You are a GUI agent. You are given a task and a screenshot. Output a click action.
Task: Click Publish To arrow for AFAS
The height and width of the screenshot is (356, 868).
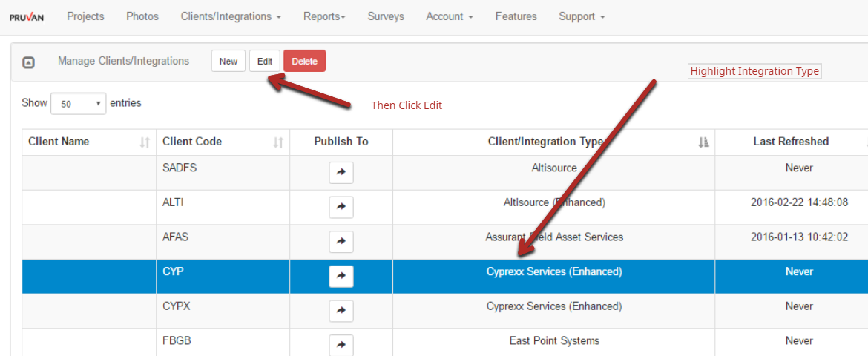click(341, 242)
